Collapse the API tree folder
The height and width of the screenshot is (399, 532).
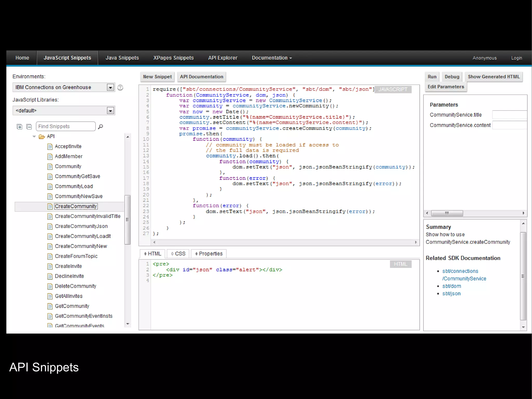tap(34, 136)
